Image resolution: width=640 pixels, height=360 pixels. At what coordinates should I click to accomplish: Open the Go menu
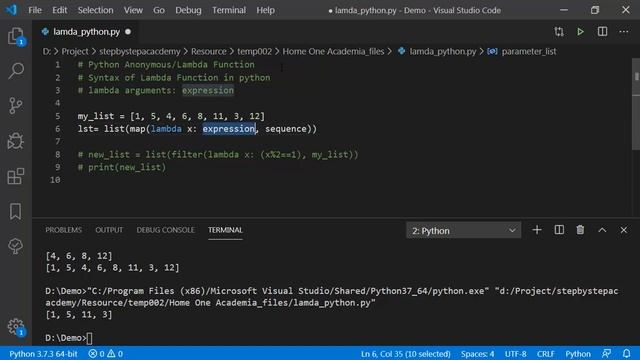159,10
